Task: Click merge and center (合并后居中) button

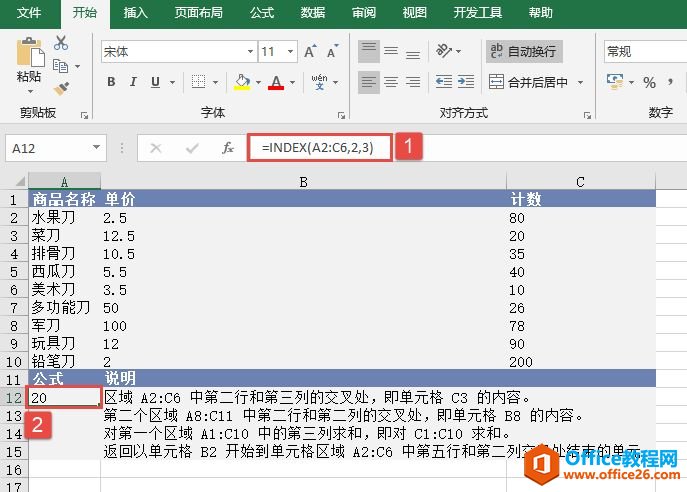Action: [x=528, y=82]
